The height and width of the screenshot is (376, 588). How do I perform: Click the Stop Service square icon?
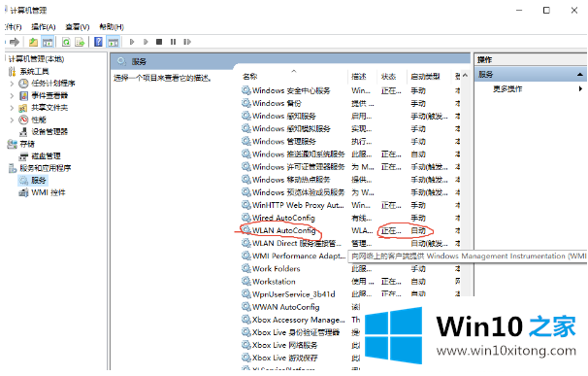tap(159, 42)
